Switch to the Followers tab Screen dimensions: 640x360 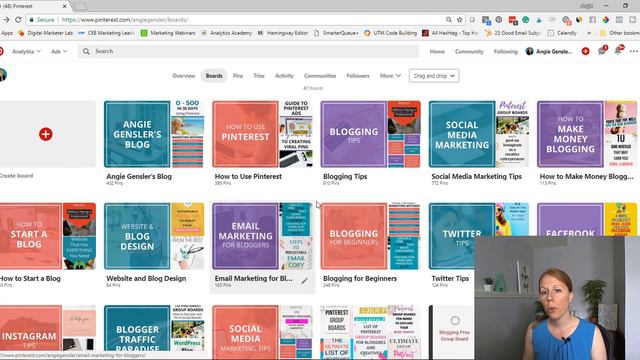(358, 76)
